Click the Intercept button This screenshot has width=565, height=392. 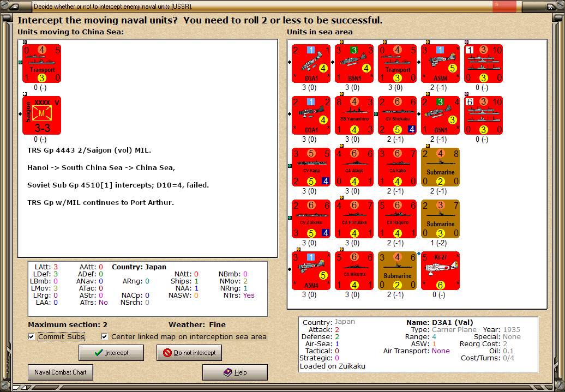111,353
